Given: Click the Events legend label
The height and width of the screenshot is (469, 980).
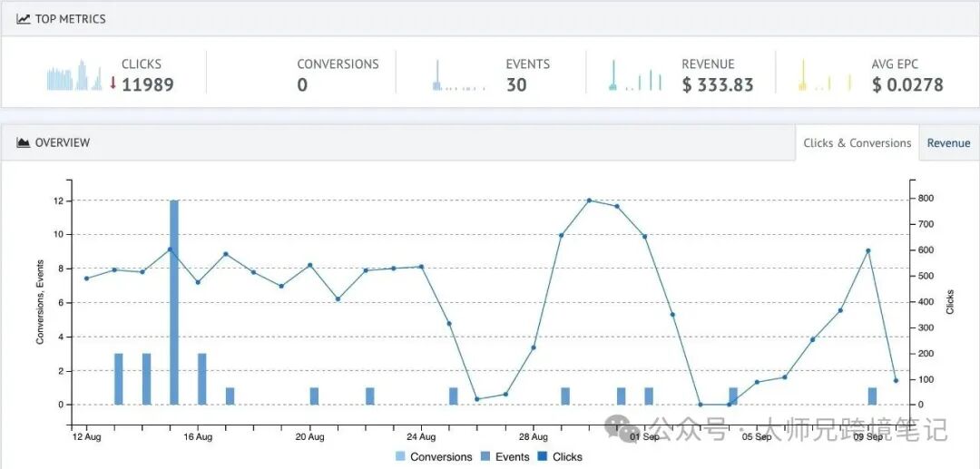Looking at the screenshot, I should coord(513,457).
